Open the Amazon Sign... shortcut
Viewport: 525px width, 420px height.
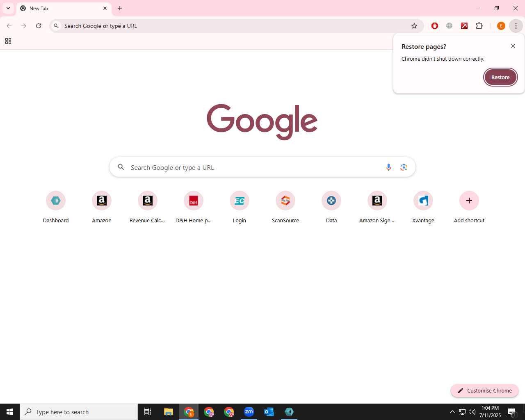(377, 208)
